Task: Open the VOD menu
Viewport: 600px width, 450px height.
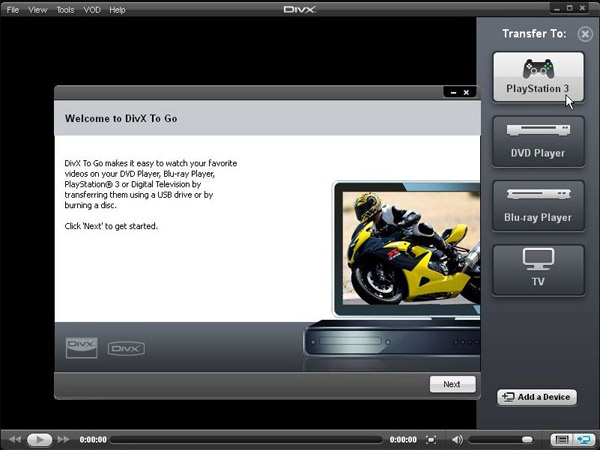Action: (x=92, y=10)
